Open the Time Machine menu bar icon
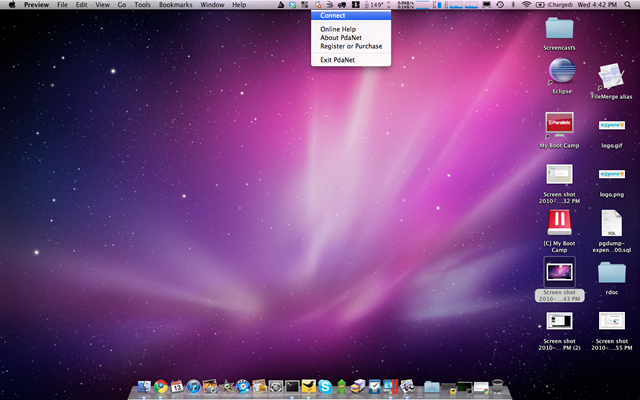640x400 pixels. 500,5
